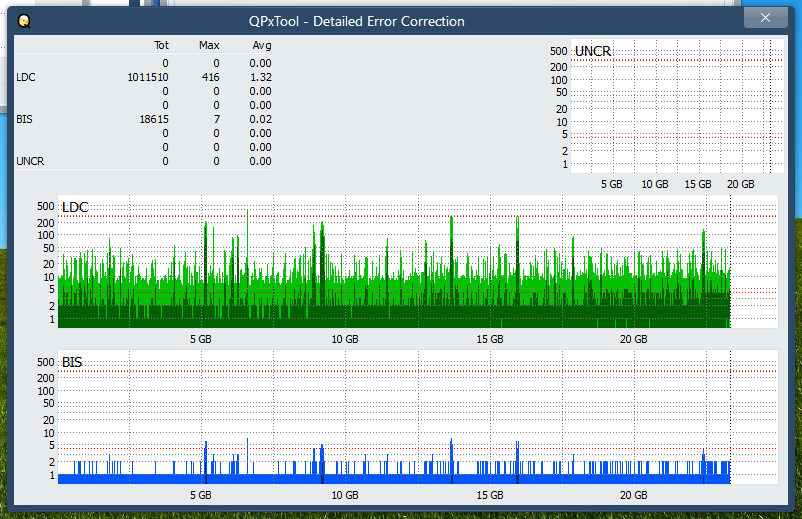
Task: Click the LDC graph title label
Action: coord(75,207)
